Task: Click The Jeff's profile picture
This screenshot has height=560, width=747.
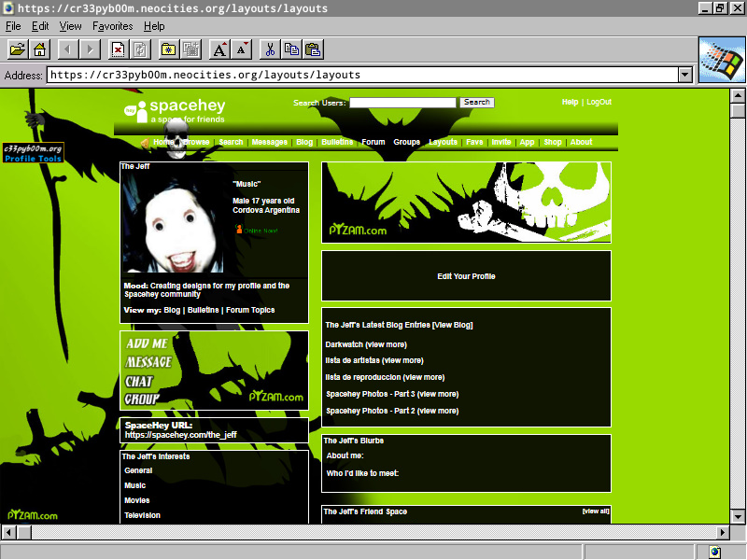Action: pyautogui.click(x=175, y=224)
